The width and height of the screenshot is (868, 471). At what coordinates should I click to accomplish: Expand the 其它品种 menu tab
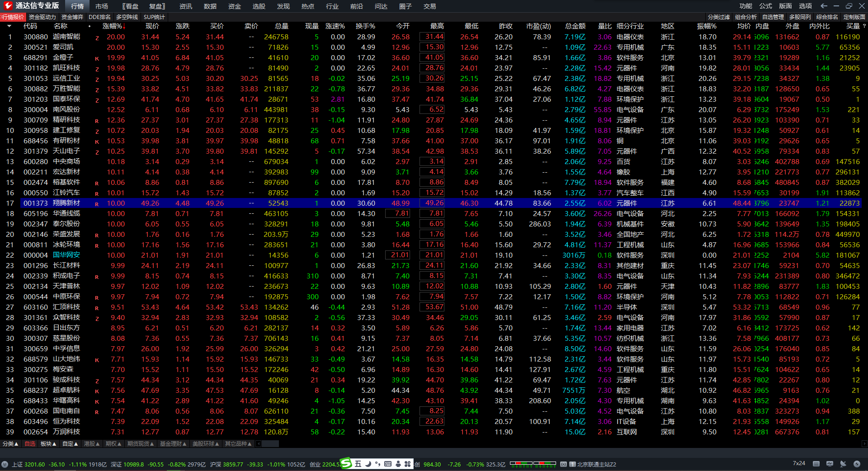238,444
